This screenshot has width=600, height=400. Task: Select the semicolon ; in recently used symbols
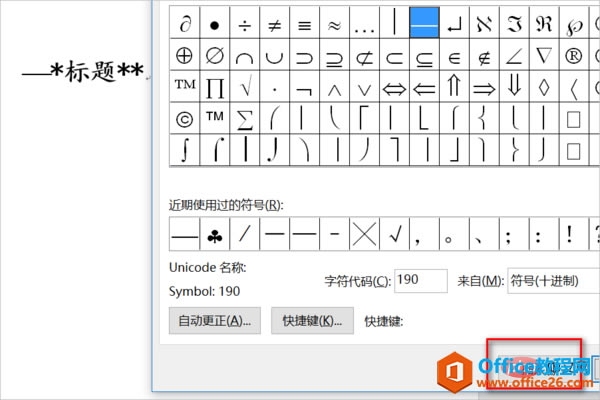tap(514, 234)
